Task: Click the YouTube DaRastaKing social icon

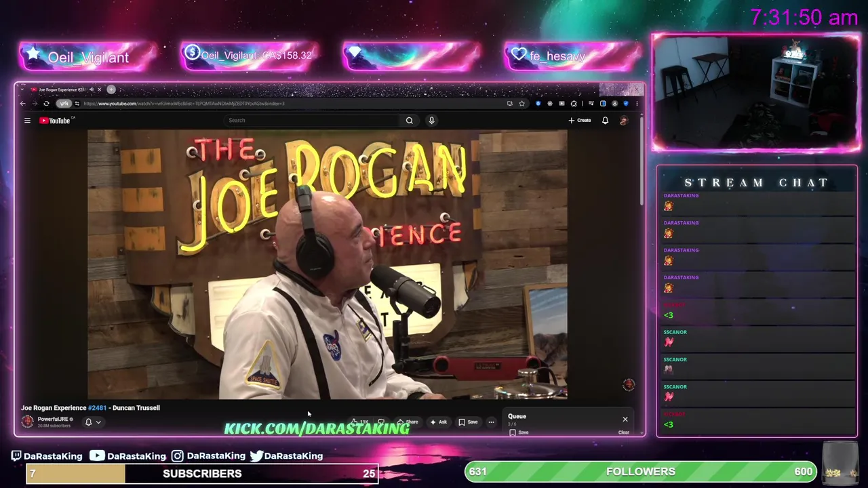Action: pos(97,456)
